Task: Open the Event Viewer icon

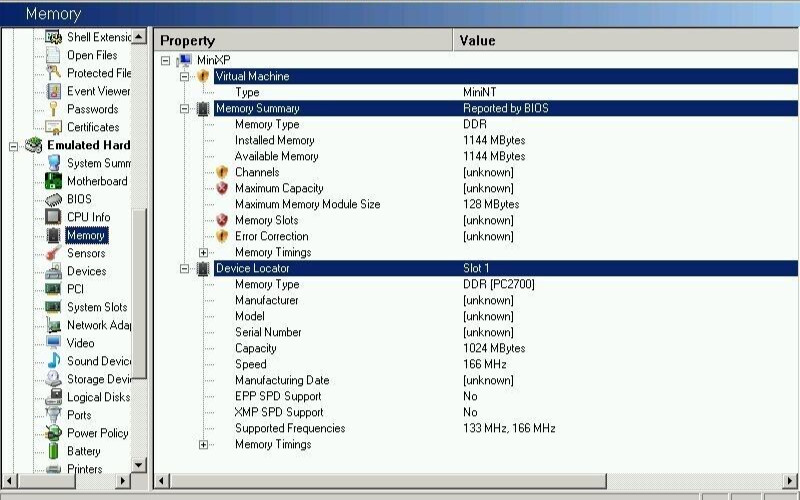Action: tap(53, 91)
